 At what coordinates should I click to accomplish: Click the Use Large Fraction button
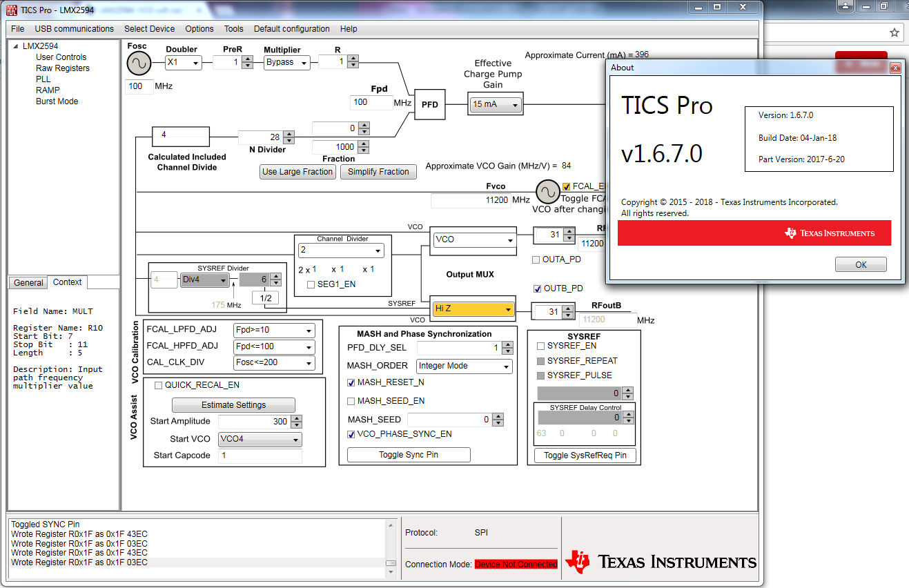[298, 172]
